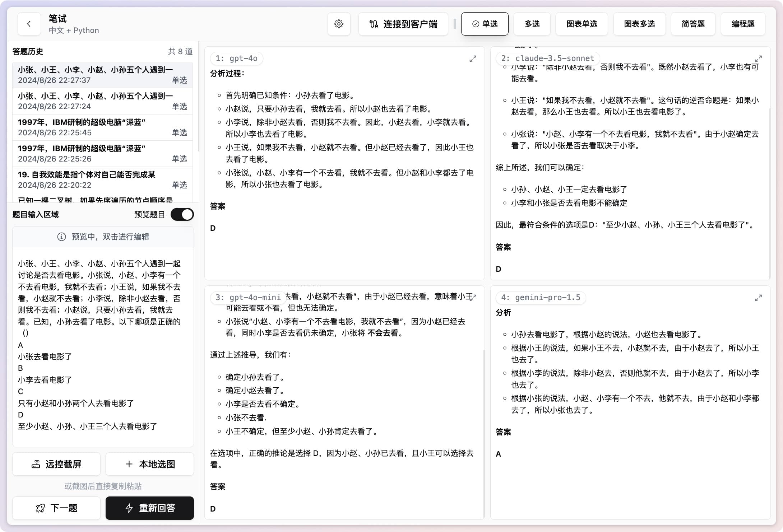The width and height of the screenshot is (783, 532).
Task: Click the rocket icon on 下一题
Action: click(40, 508)
